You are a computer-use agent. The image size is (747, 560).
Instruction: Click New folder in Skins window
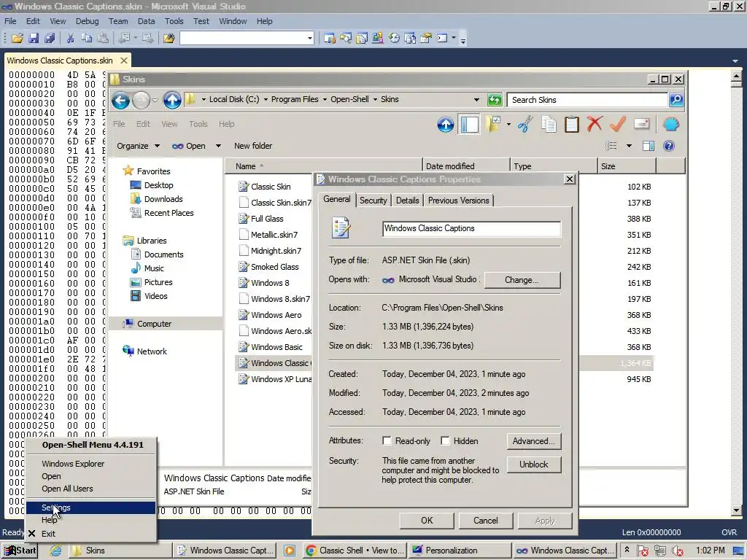pos(253,146)
